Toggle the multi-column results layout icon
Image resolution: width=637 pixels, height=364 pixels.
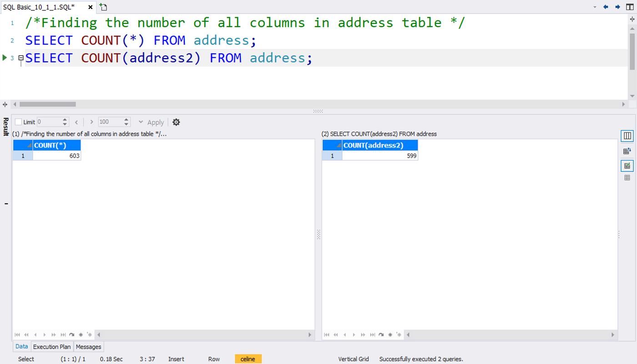pyautogui.click(x=627, y=136)
